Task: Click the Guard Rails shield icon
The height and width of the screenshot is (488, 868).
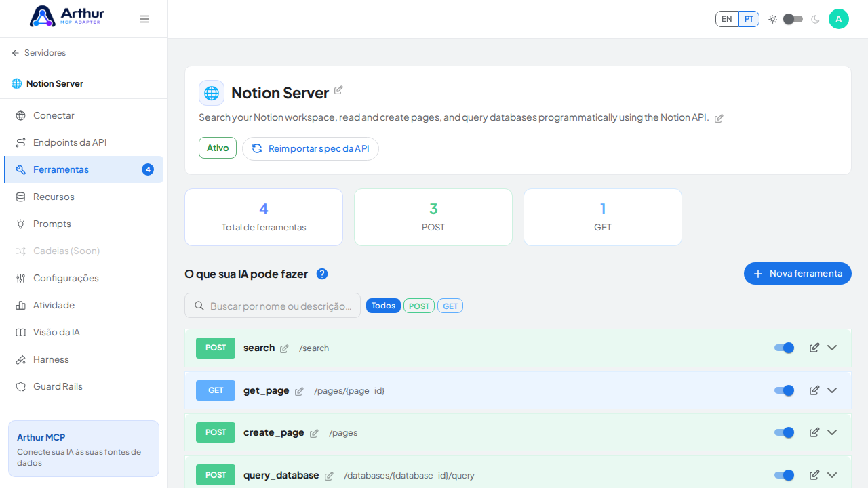Action: click(21, 386)
